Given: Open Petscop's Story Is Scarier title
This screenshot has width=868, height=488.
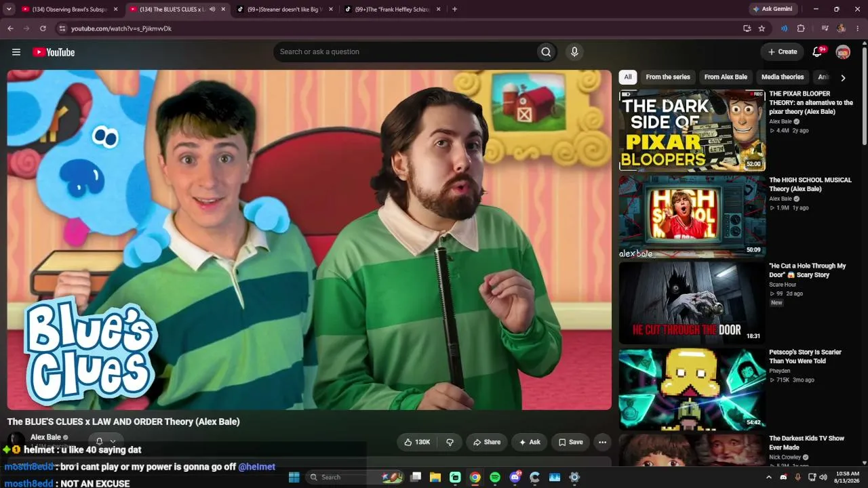Looking at the screenshot, I should tap(805, 357).
